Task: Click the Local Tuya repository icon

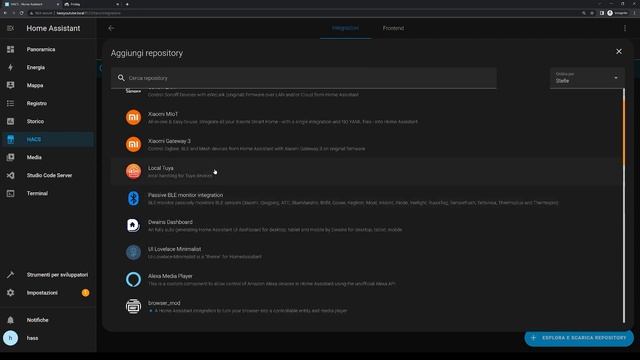Action: (133, 171)
